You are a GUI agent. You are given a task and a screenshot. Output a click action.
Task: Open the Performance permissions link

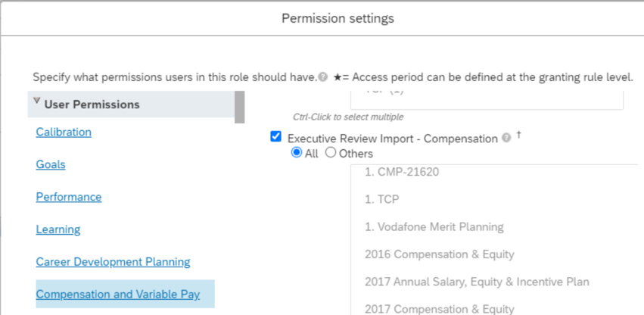pyautogui.click(x=69, y=197)
